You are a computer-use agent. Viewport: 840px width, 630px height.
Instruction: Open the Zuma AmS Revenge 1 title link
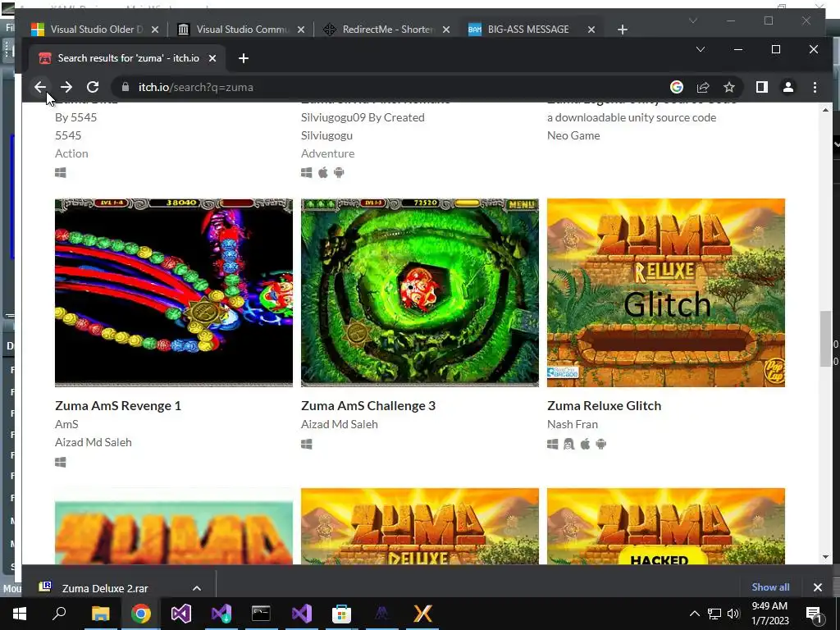118,405
